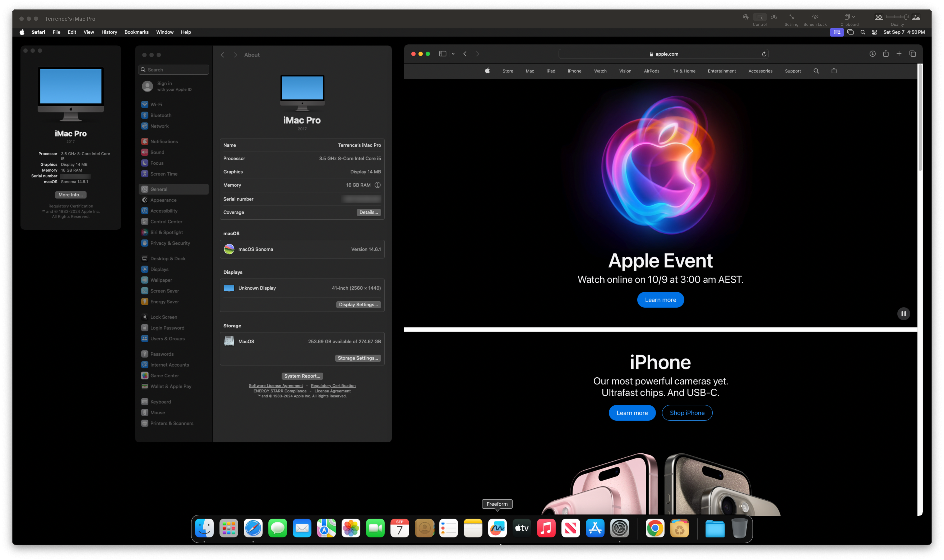
Task: Select Privacy & Security in Settings sidebar
Action: 174,243
